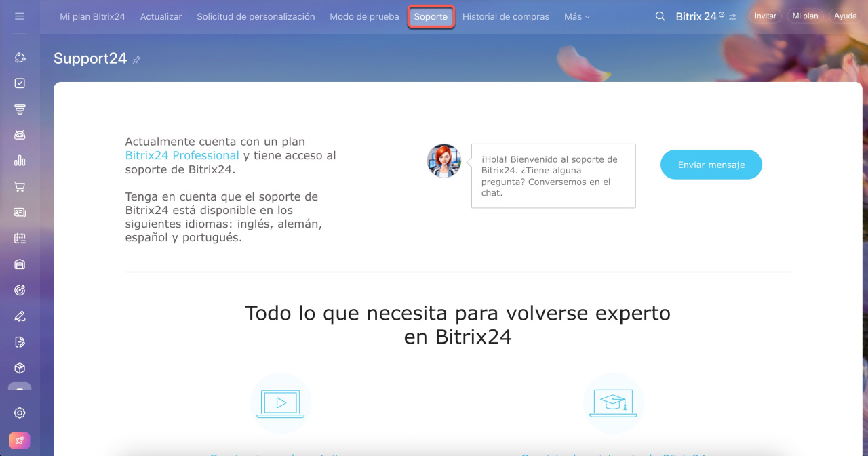Click the support chat welcome message bubble
The image size is (868, 456).
553,175
